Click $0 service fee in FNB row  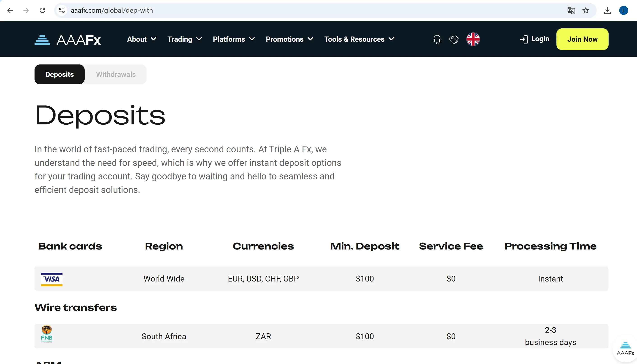tap(451, 337)
